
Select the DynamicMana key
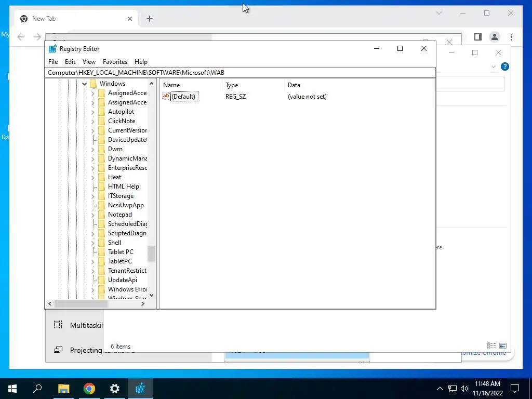pyautogui.click(x=127, y=158)
